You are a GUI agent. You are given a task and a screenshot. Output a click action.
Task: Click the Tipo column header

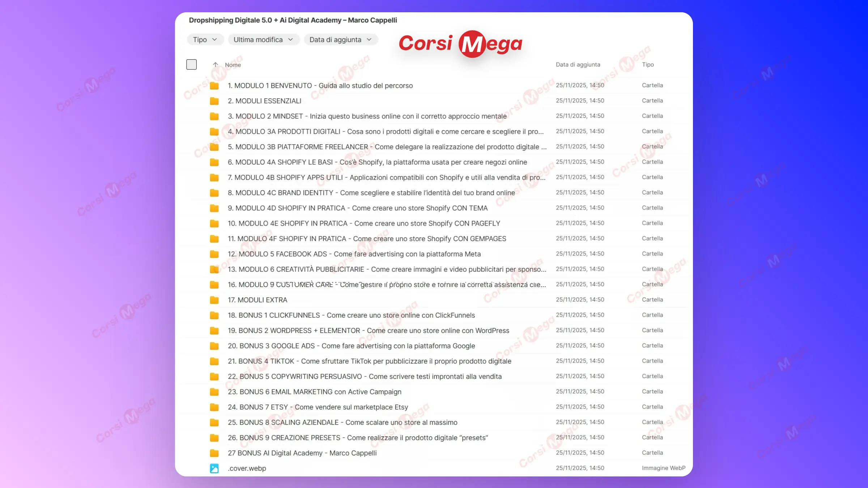(647, 65)
